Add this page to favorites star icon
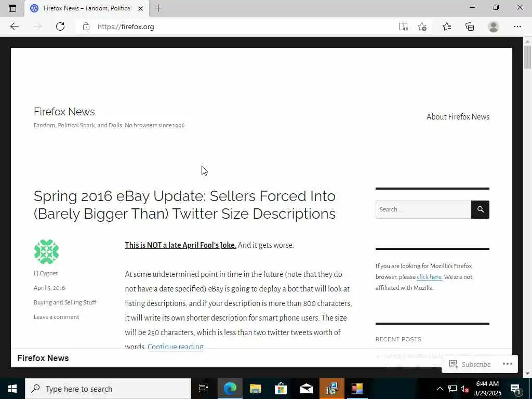Screen dimensions: 532x399 pos(422,27)
